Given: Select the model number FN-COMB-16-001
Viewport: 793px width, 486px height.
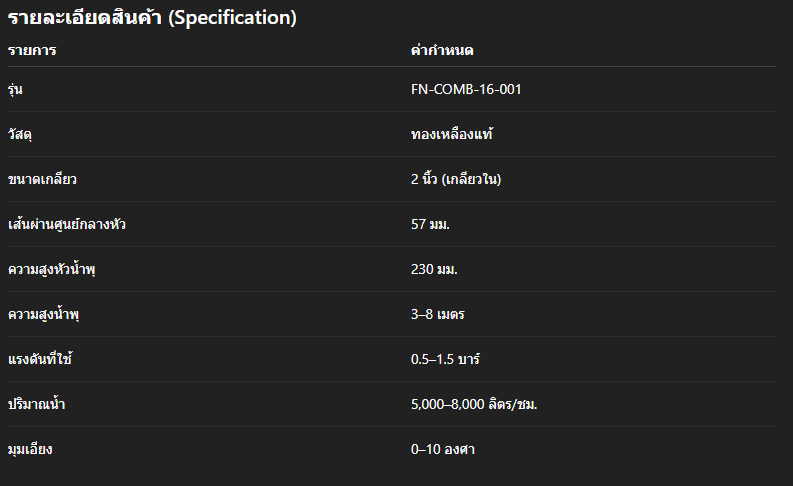Looking at the screenshot, I should point(466,90).
